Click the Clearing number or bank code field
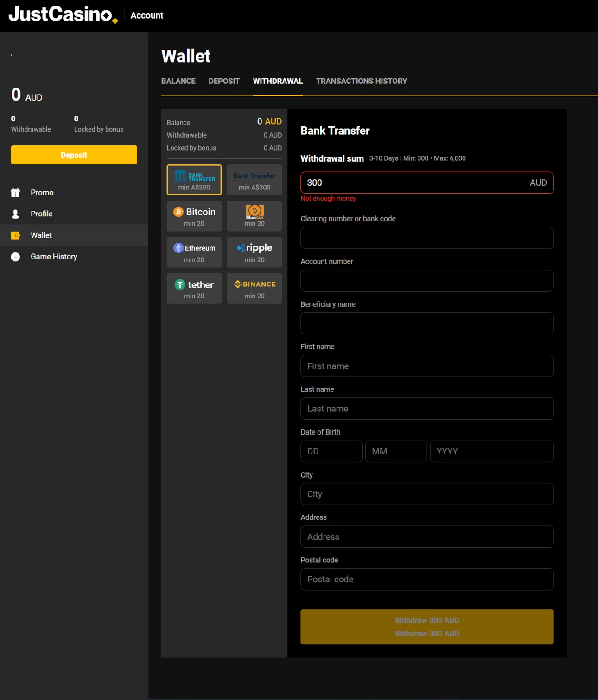 [x=427, y=238]
